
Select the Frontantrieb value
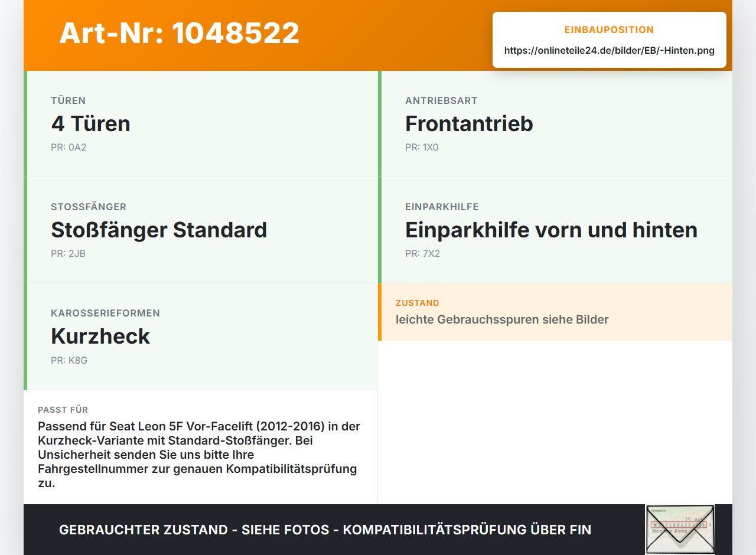pos(469,123)
